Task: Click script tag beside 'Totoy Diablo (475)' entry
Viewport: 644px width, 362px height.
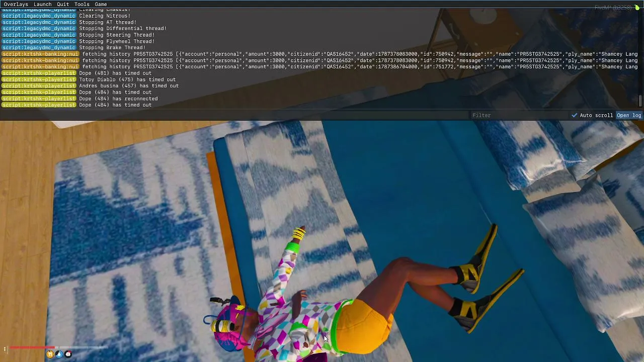Action: point(39,79)
